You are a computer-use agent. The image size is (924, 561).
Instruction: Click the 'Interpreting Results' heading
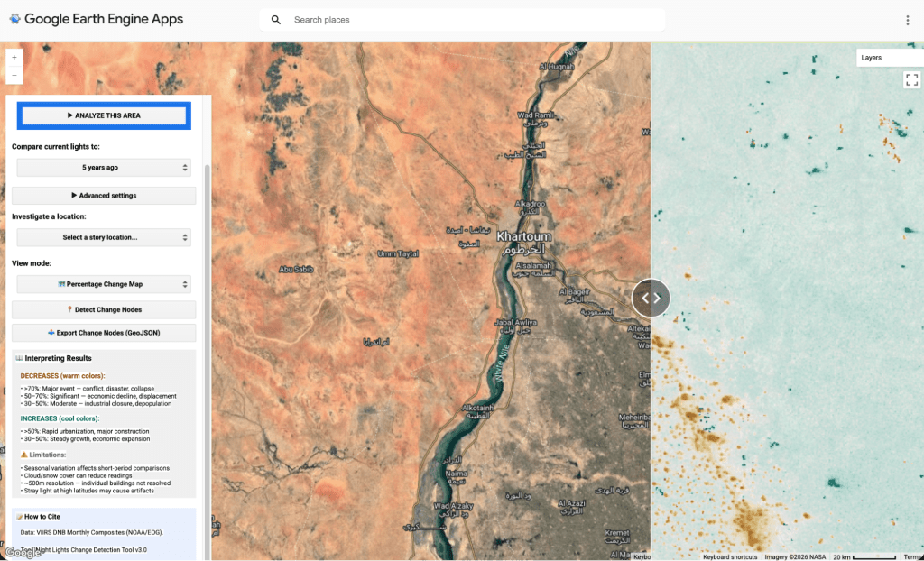[x=59, y=358]
